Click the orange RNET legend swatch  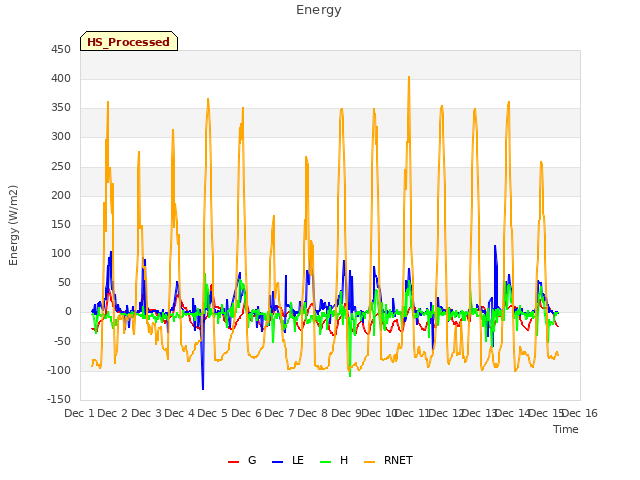tap(369, 462)
